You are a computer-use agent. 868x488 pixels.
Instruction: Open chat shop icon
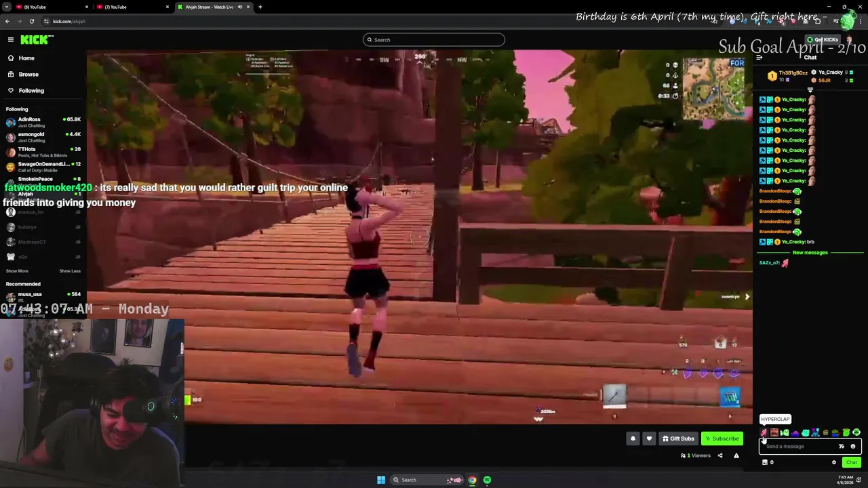click(765, 462)
